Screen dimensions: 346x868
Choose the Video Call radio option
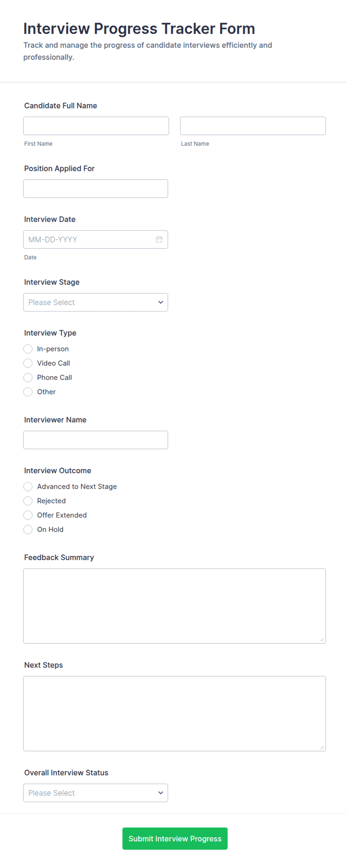(x=28, y=363)
